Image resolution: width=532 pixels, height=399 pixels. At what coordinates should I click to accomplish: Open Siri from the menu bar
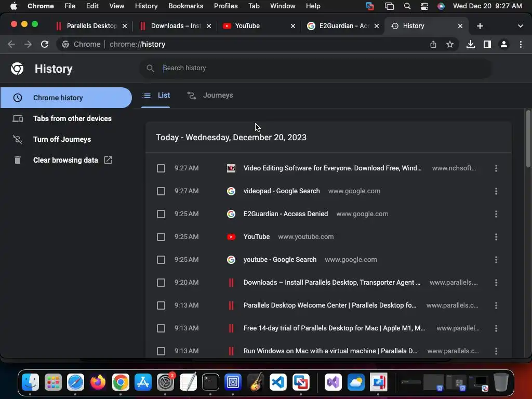coord(441,6)
